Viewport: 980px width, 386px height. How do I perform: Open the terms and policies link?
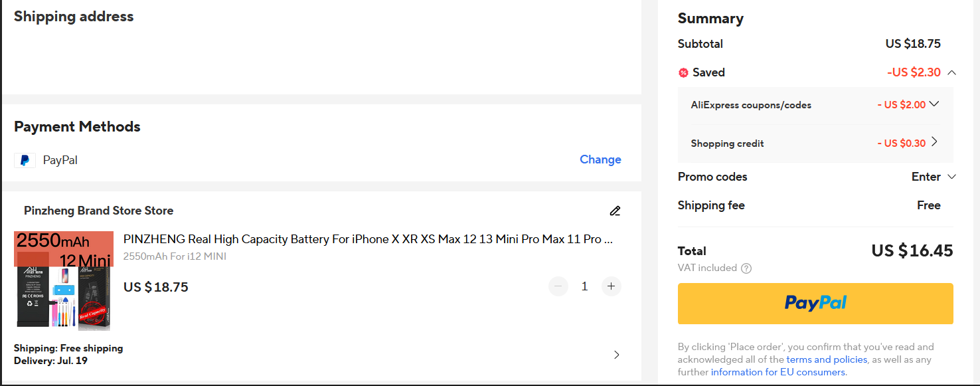[x=827, y=359]
